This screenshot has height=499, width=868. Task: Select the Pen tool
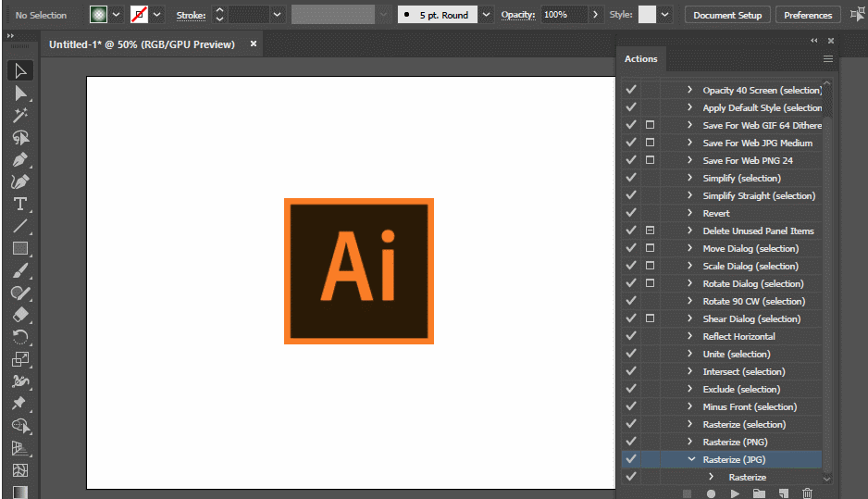pyautogui.click(x=20, y=159)
